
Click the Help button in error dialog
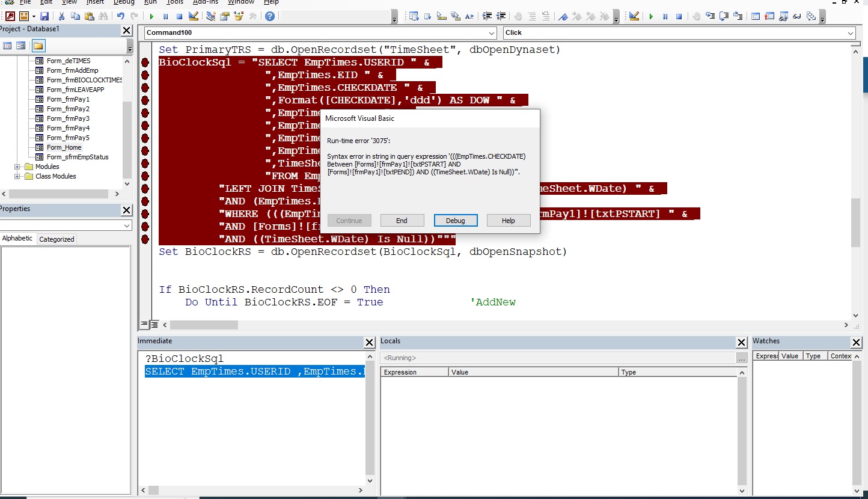click(509, 221)
